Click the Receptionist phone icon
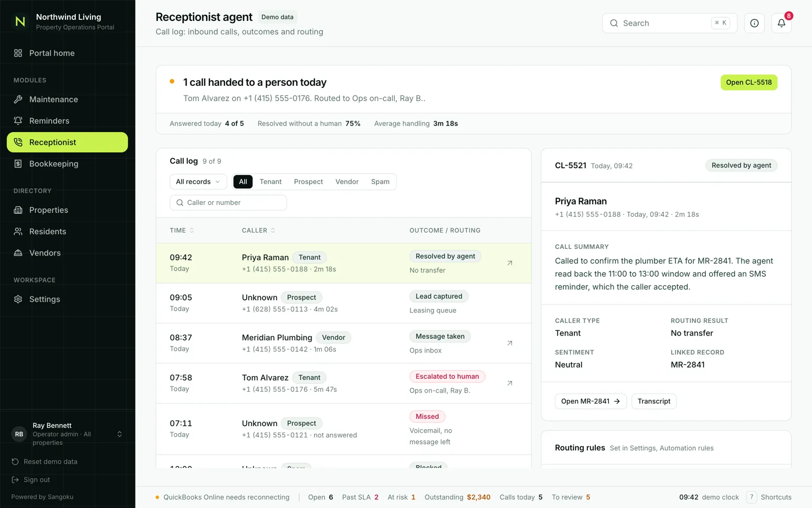This screenshot has height=508, width=812. point(18,142)
